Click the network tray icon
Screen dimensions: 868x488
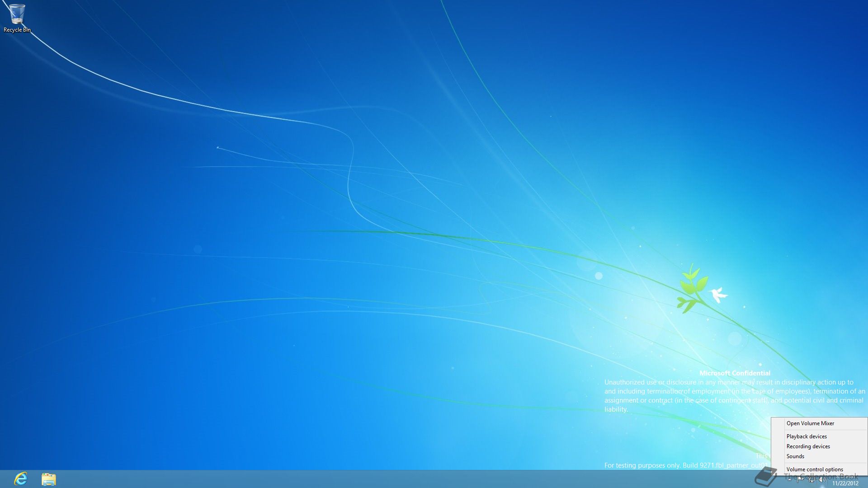click(811, 479)
